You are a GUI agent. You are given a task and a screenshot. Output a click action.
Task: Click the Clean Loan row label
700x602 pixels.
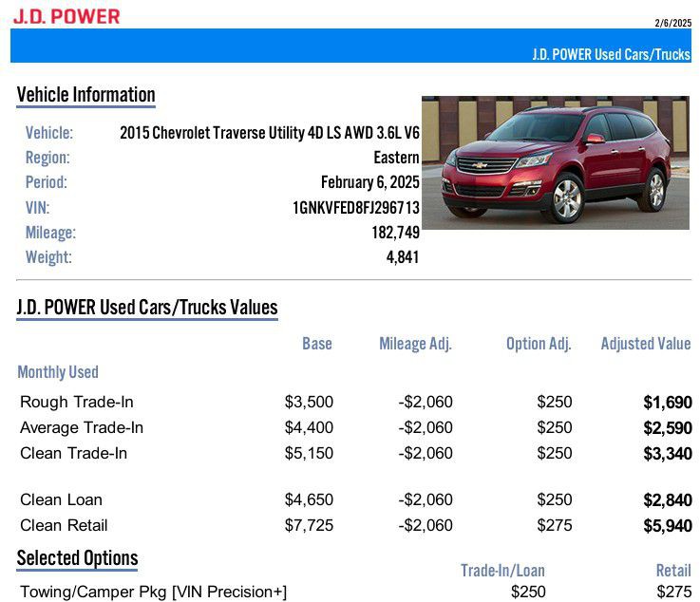61,499
